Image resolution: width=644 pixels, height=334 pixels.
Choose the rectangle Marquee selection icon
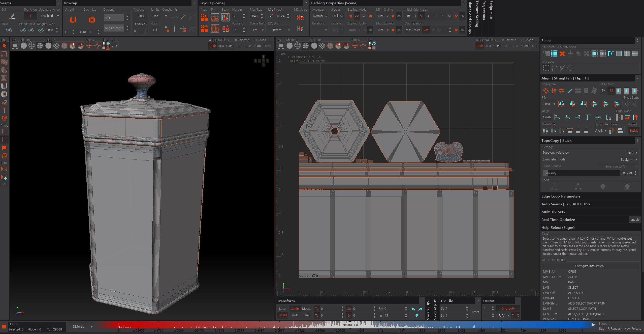(x=546, y=68)
